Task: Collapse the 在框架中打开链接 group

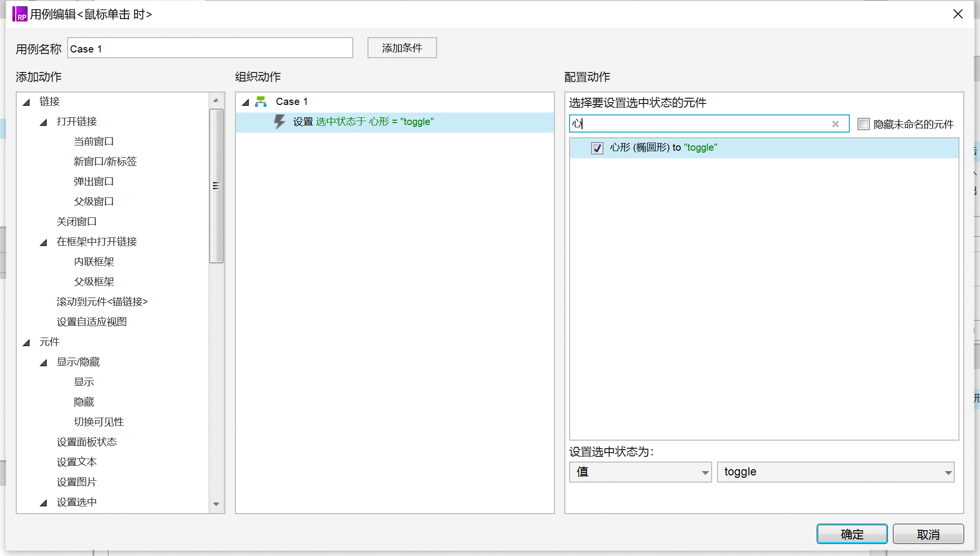Action: tap(44, 242)
